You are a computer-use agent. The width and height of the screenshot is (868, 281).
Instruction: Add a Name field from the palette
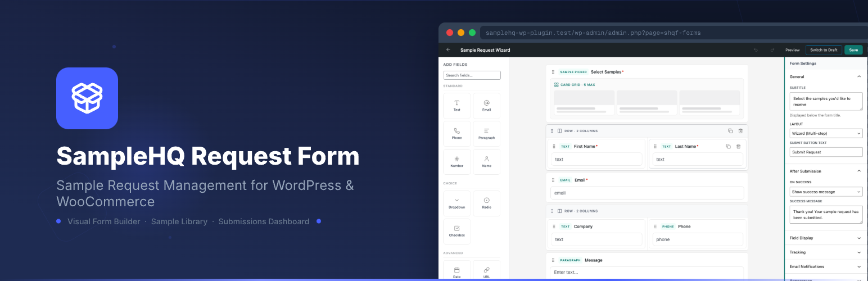click(x=486, y=162)
